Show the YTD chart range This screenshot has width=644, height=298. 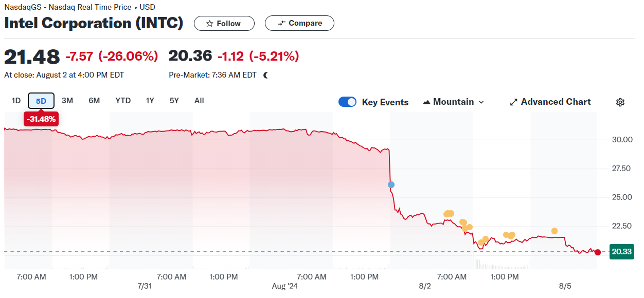tap(123, 101)
